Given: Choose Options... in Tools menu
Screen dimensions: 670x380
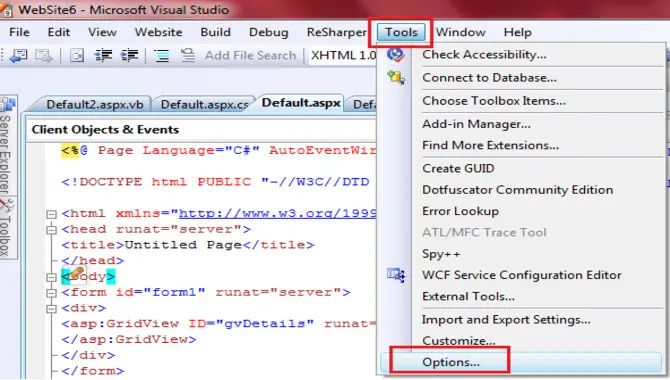Looking at the screenshot, I should (x=521, y=362).
